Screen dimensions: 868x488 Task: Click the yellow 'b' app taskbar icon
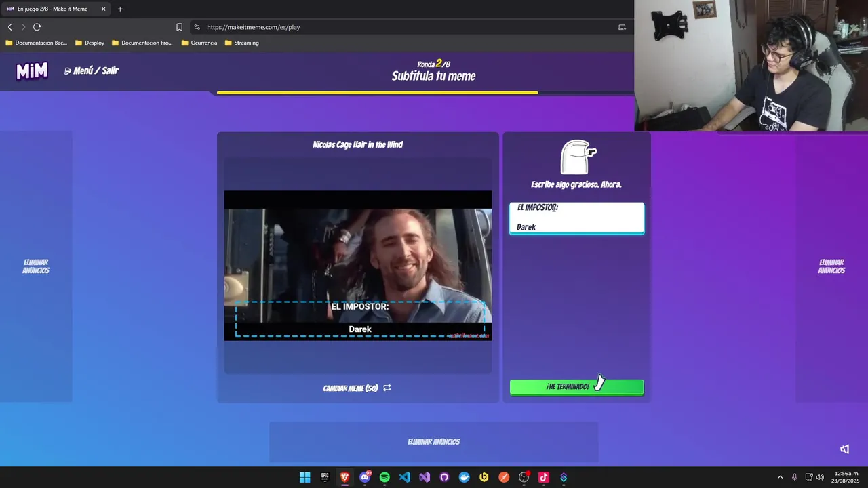pyautogui.click(x=484, y=477)
